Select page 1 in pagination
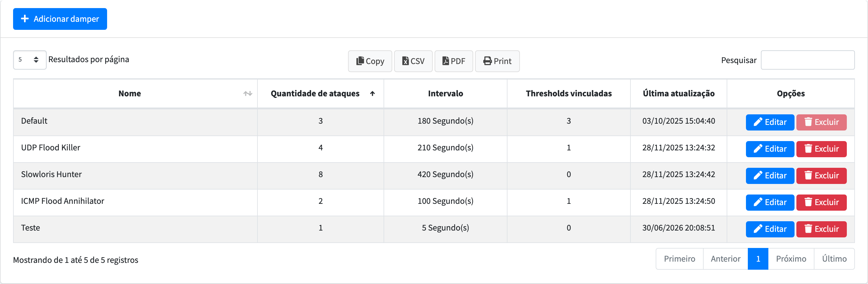The image size is (868, 284). [x=758, y=259]
